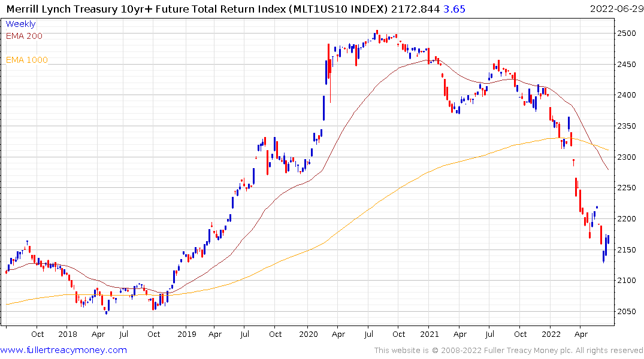644x359 pixels.
Task: Click the 2022 year label on time axis
Action: click(x=551, y=334)
